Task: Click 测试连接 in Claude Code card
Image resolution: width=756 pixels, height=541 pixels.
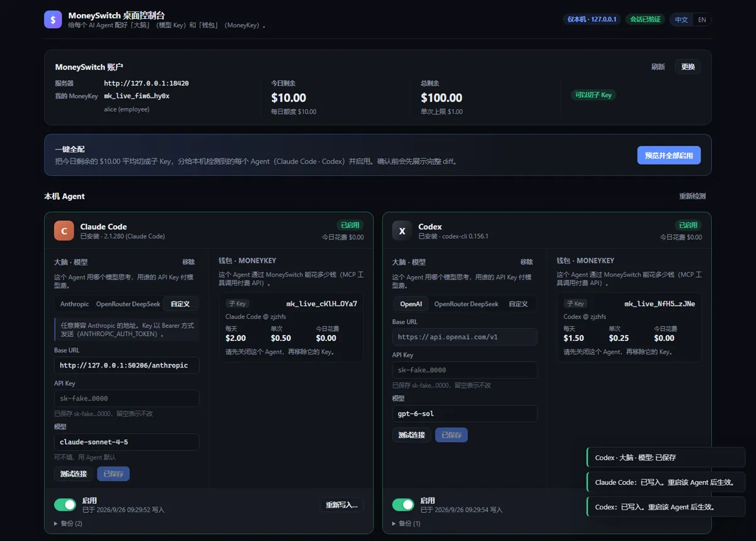Action: coord(74,474)
